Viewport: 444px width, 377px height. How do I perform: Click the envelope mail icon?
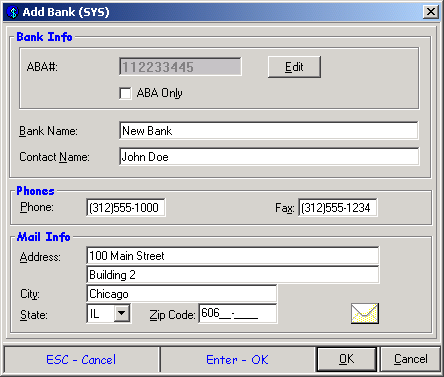365,313
